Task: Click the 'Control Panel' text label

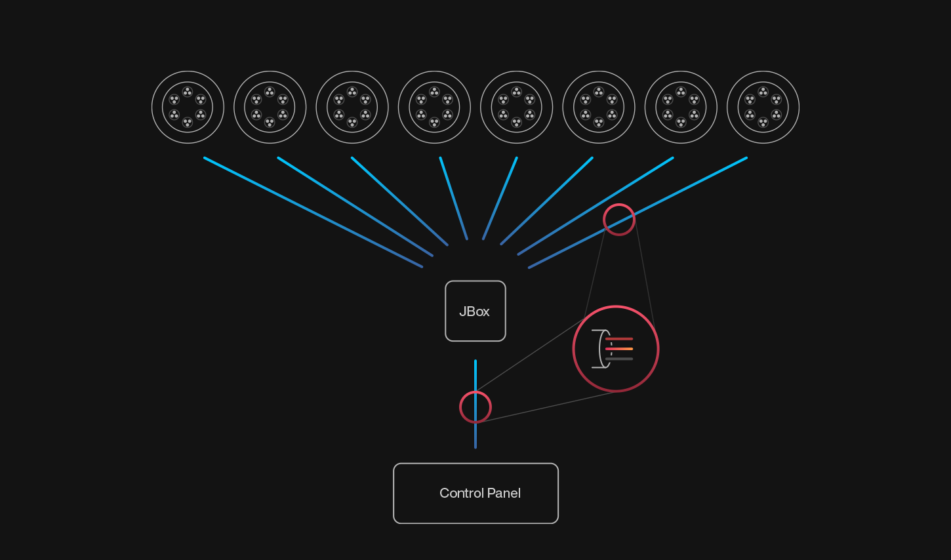Action: [x=480, y=493]
